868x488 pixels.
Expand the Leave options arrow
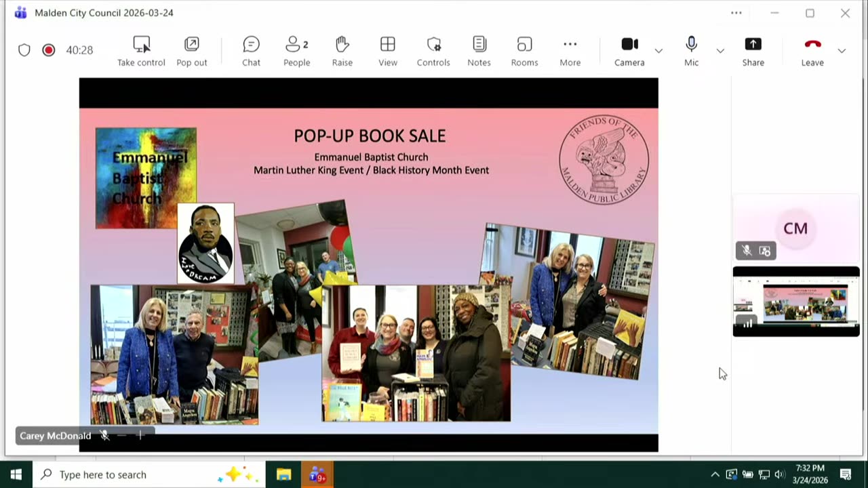[842, 51]
